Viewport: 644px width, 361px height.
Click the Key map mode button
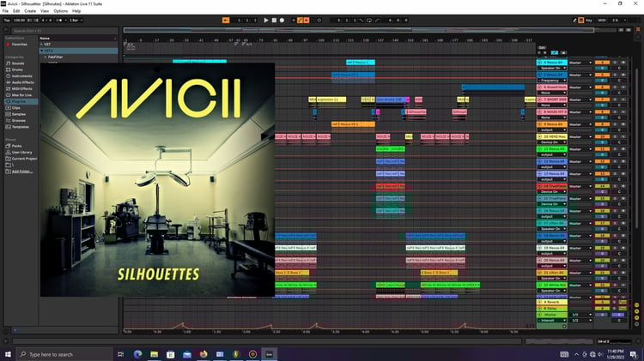pos(589,20)
